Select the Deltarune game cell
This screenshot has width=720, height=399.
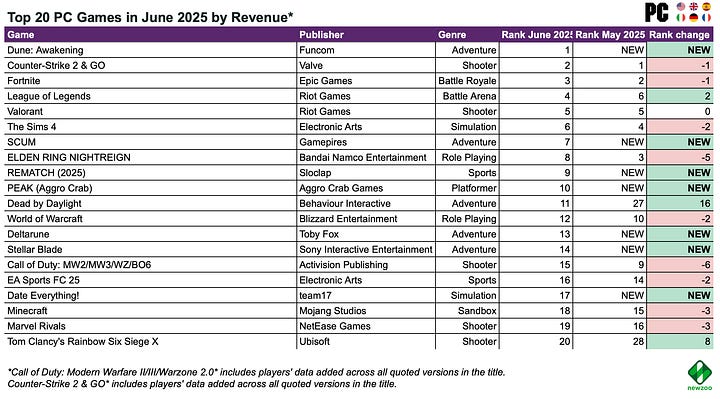151,234
